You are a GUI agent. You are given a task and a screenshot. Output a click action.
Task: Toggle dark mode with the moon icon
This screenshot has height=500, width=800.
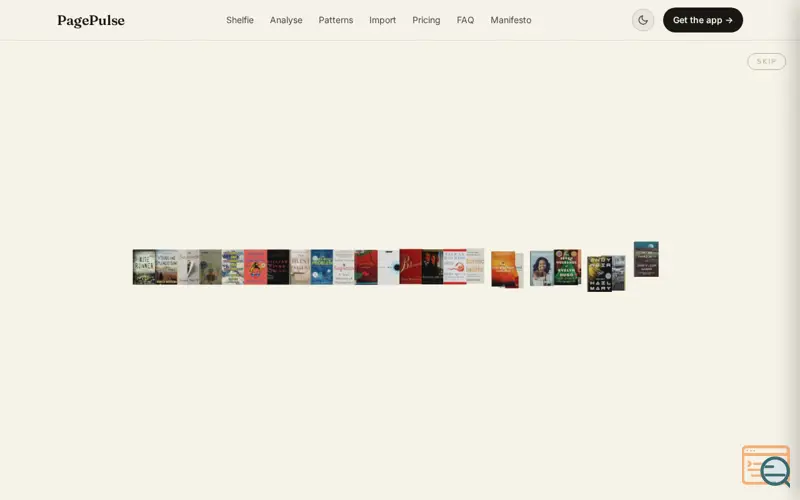643,20
